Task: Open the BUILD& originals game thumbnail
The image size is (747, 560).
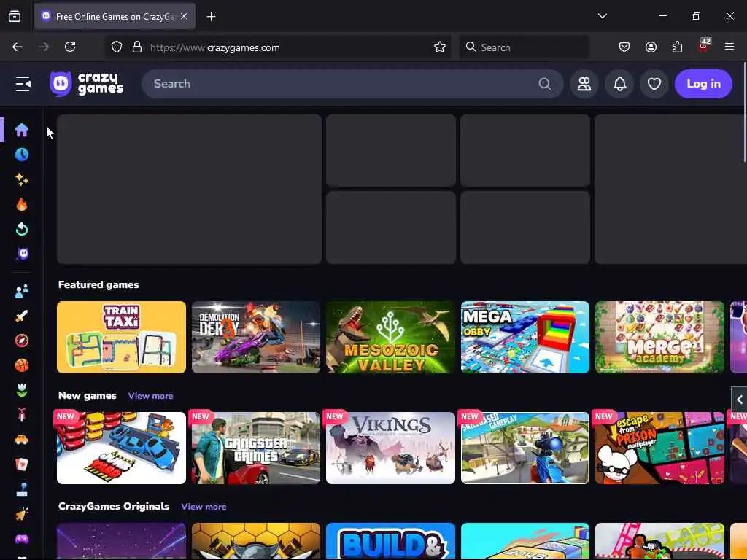Action: click(x=391, y=541)
